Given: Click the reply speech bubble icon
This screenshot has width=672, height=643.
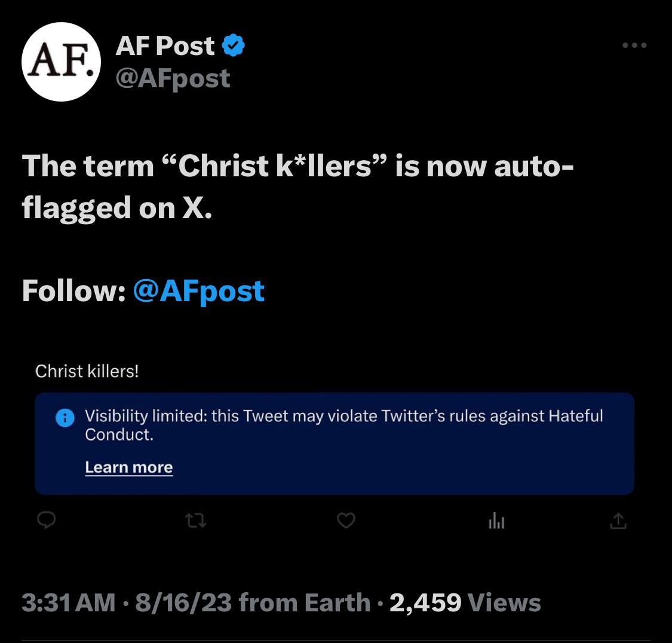Looking at the screenshot, I should tap(47, 522).
